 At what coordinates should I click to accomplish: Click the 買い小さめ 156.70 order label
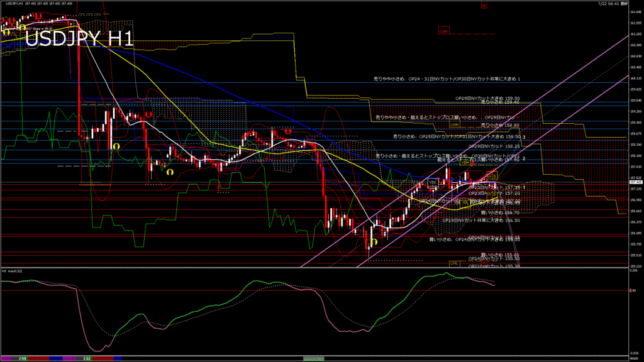pyautogui.click(x=500, y=212)
